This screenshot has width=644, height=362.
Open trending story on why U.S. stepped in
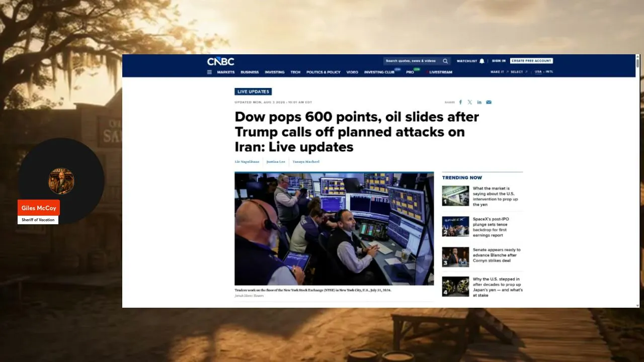pyautogui.click(x=498, y=287)
